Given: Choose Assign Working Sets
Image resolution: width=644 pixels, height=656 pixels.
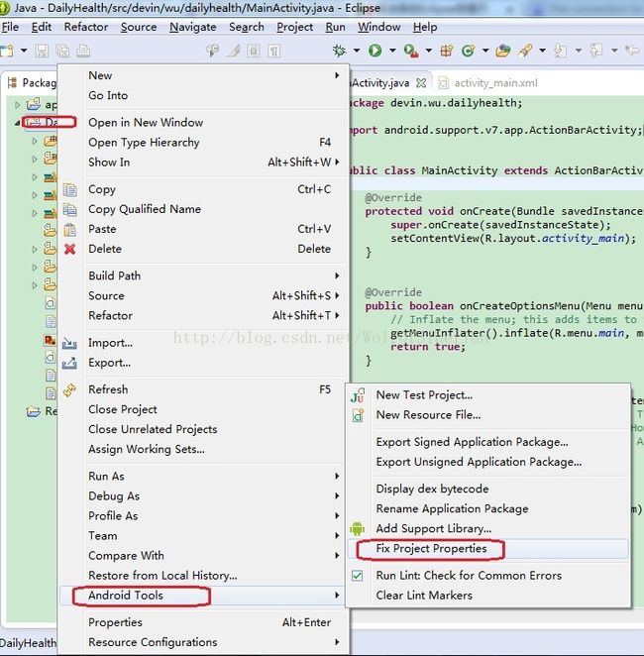Looking at the screenshot, I should click(147, 449).
